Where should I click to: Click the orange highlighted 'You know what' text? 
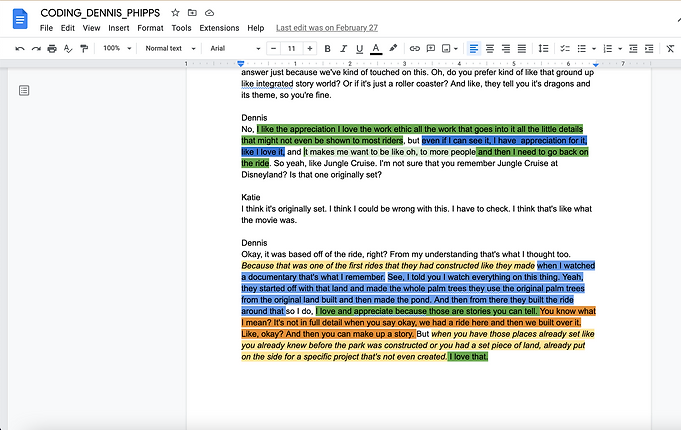click(x=567, y=311)
